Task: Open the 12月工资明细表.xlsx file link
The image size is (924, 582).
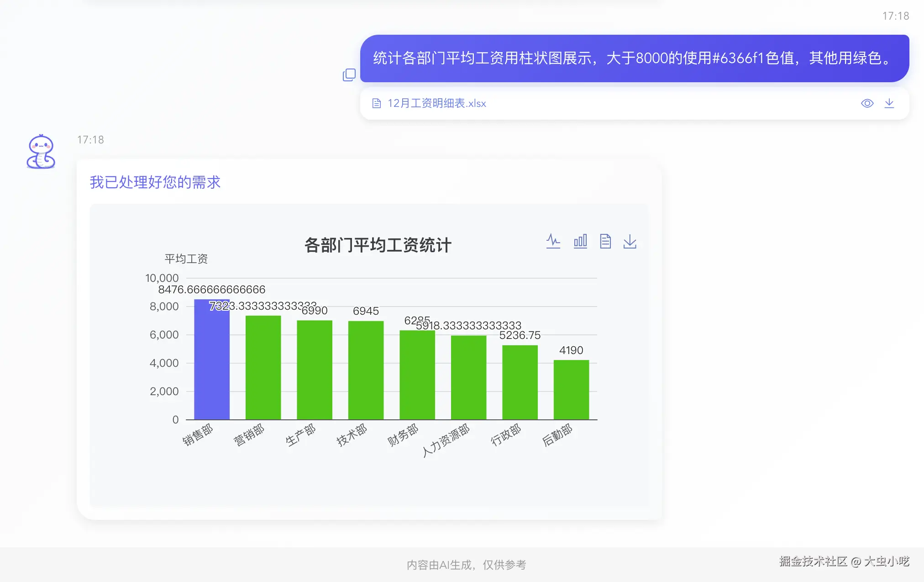Action: click(x=436, y=103)
